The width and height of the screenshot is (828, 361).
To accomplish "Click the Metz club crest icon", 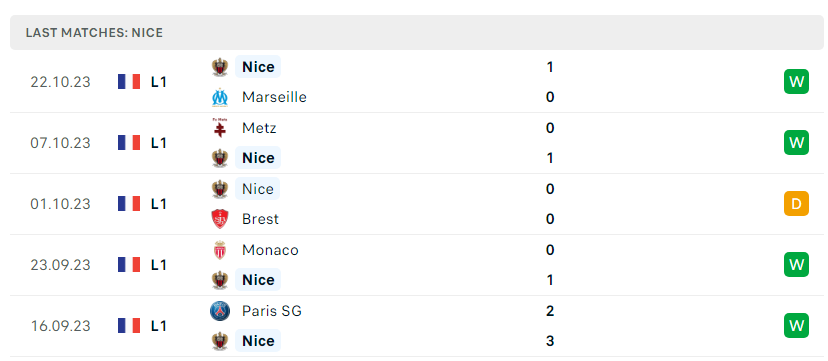I will pyautogui.click(x=220, y=128).
